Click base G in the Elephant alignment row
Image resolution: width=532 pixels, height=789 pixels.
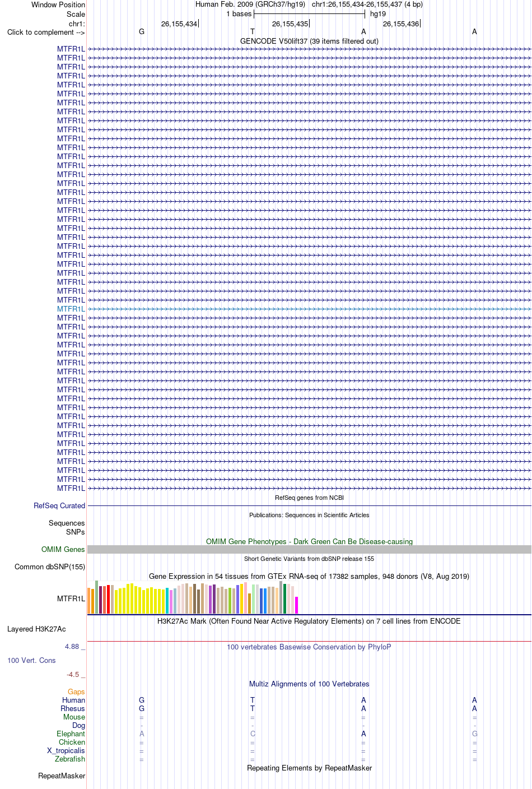tap(474, 734)
